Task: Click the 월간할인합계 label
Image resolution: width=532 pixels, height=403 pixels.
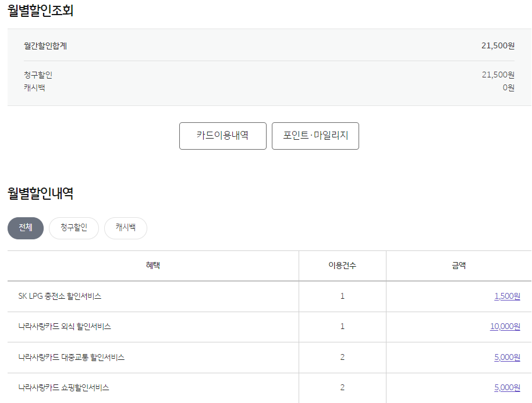Action: 45,46
